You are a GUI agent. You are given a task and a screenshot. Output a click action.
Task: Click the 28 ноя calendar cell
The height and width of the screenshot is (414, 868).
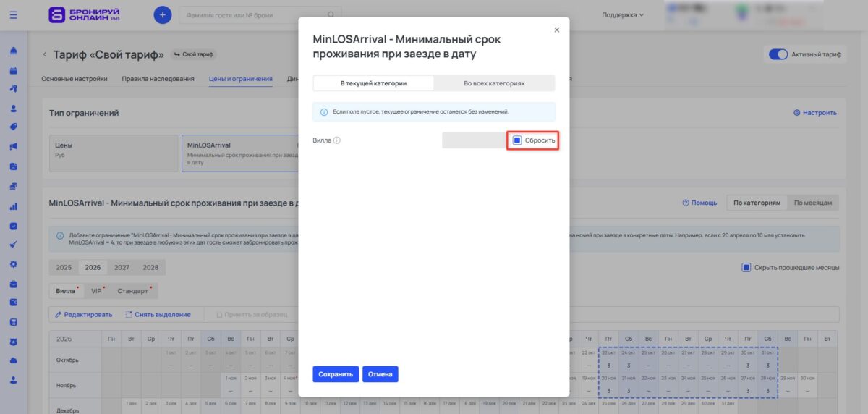click(x=767, y=385)
